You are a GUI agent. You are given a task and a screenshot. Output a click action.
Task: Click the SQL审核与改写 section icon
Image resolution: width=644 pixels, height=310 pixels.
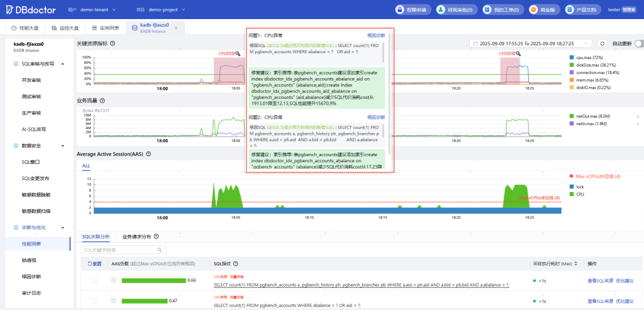point(16,64)
